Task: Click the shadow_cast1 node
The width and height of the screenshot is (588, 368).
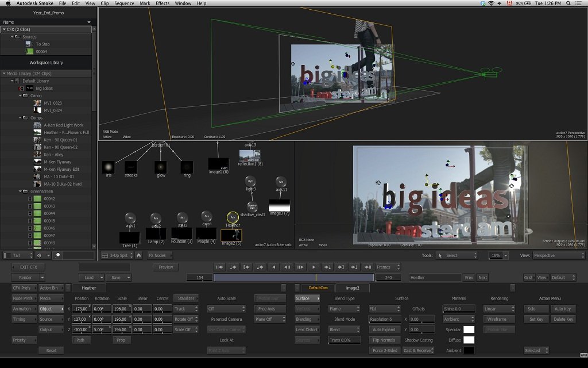Action: 252,206
